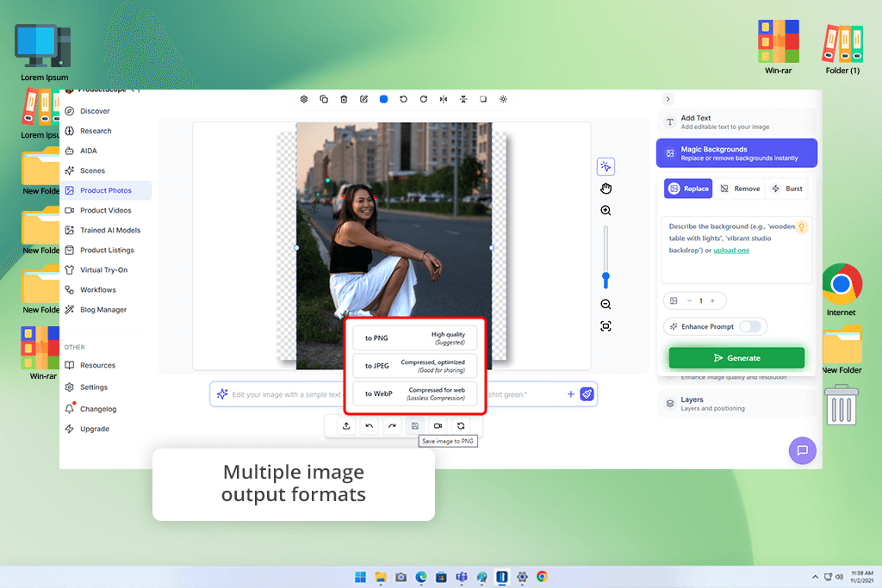Viewport: 882px width, 588px height.
Task: Choose the 'to WebP' export option
Action: click(415, 393)
